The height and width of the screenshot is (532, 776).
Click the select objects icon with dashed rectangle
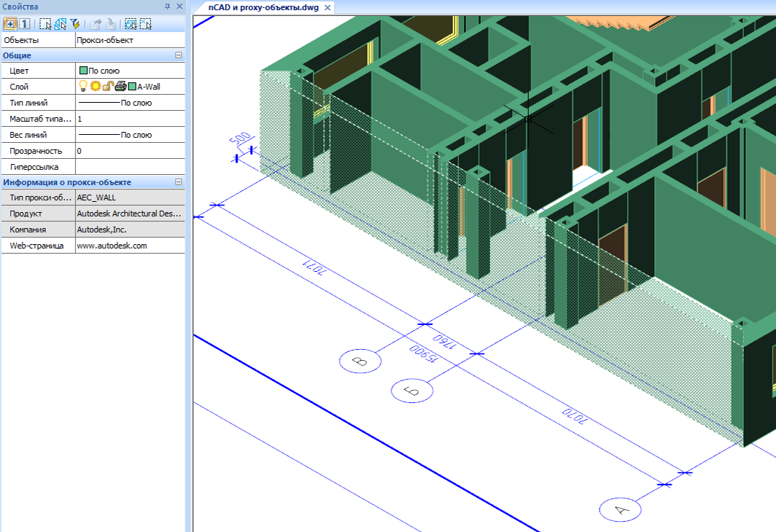pos(45,23)
